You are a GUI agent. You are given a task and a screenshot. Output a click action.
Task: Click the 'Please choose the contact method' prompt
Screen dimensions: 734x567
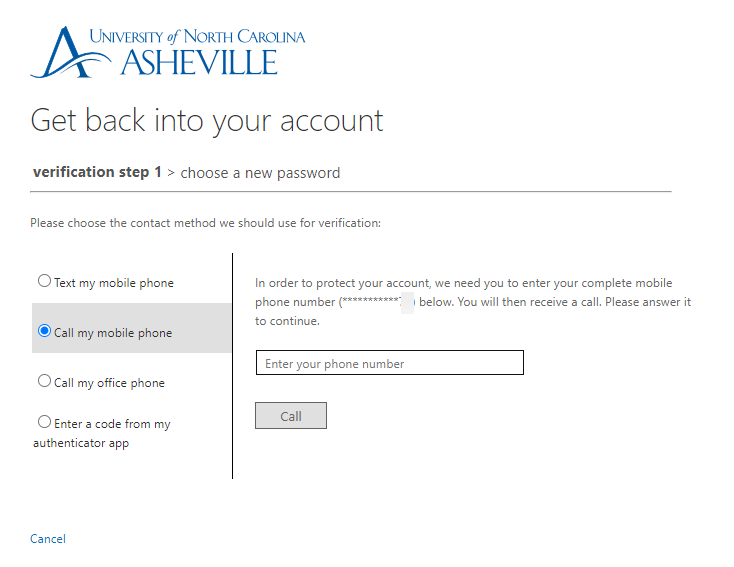point(205,223)
